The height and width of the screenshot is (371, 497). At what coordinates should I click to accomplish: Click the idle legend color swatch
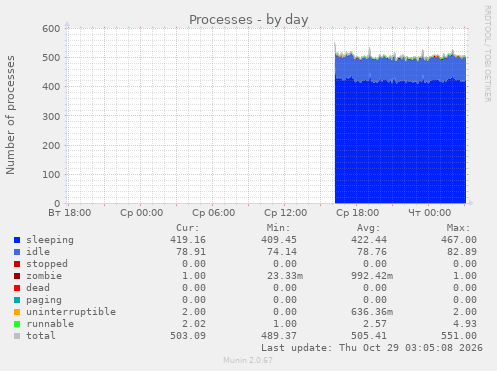point(17,252)
